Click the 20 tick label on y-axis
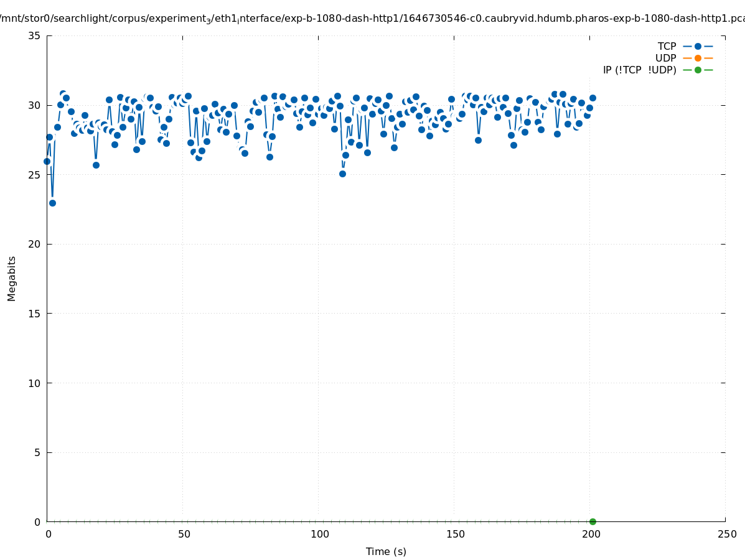 coord(34,244)
